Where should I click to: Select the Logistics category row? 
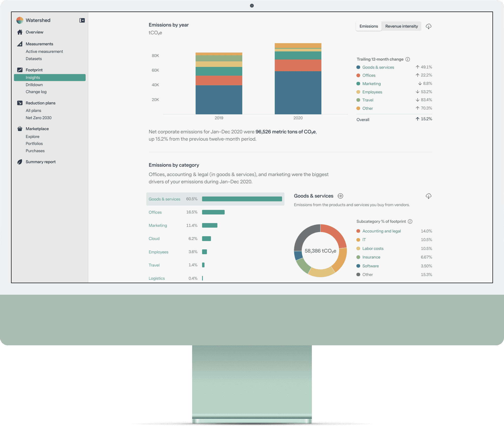[215, 278]
